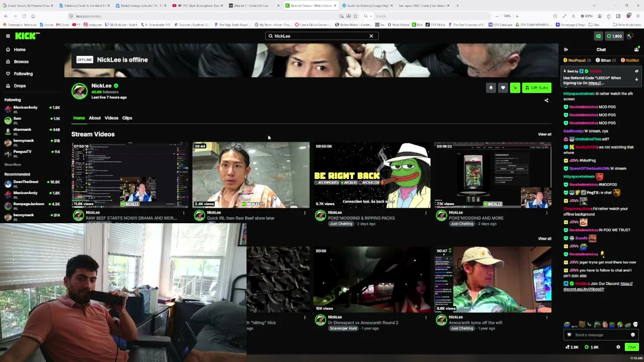Open options for Dr Disrespect vs Amouranth clip
The width and height of the screenshot is (644, 362).
point(426,318)
